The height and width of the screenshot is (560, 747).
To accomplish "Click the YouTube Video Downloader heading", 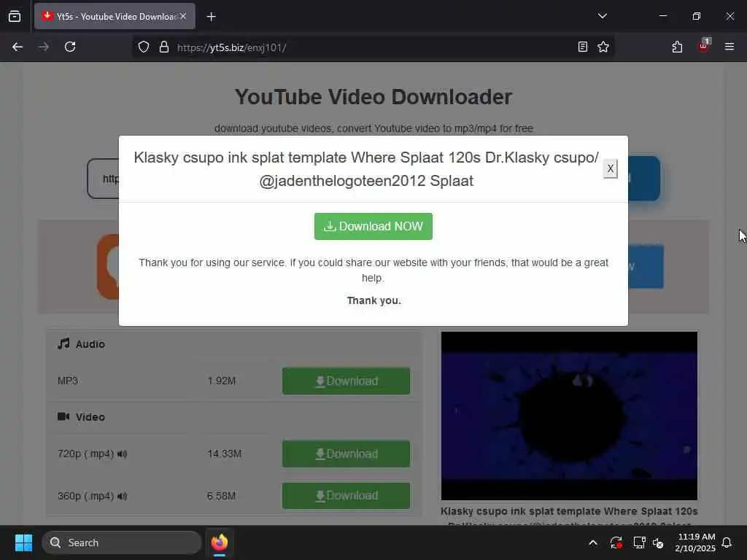I will point(373,97).
